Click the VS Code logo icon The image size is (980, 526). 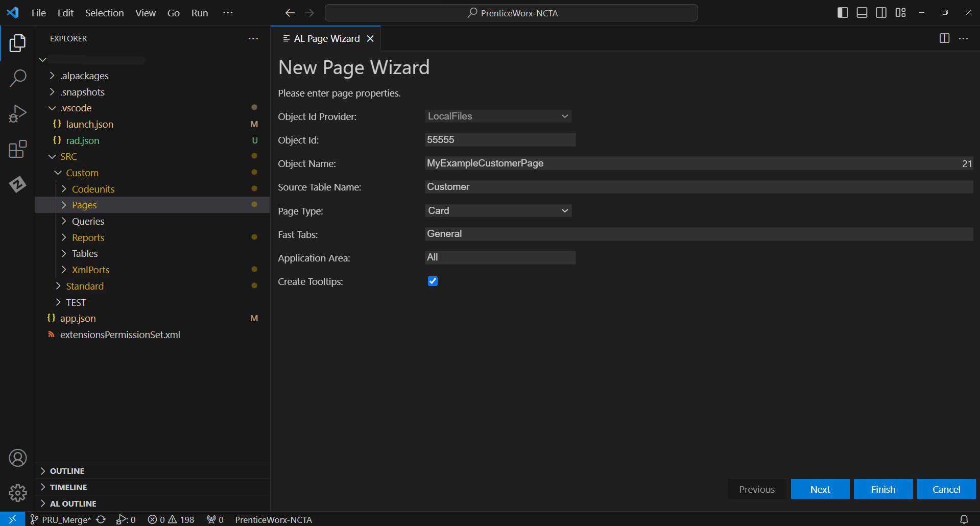pyautogui.click(x=13, y=13)
